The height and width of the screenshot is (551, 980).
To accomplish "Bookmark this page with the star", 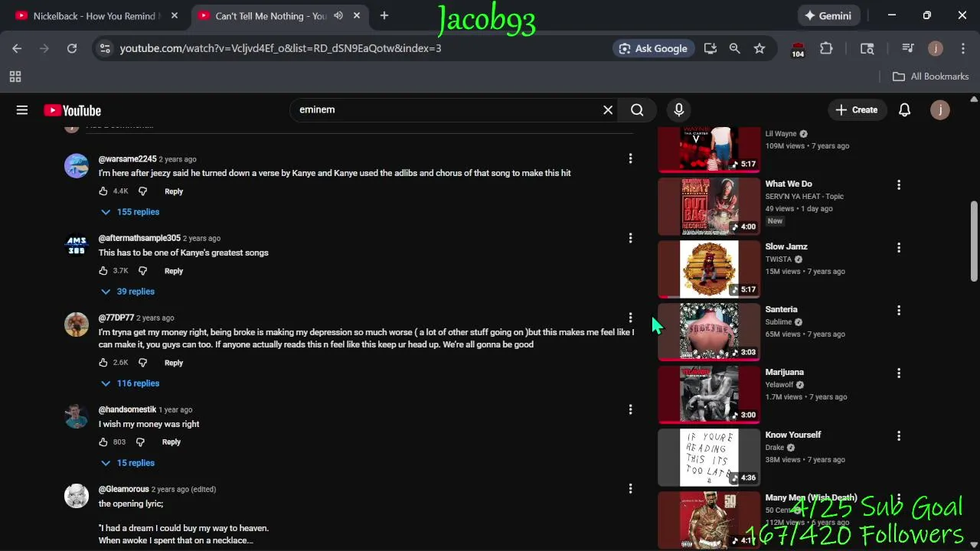I will pyautogui.click(x=759, y=48).
